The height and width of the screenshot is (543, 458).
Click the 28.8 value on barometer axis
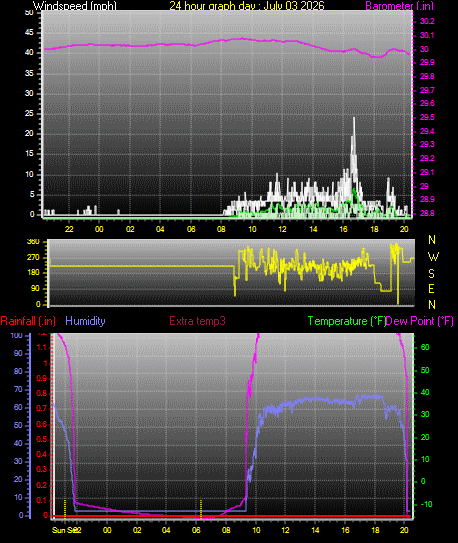(x=427, y=213)
